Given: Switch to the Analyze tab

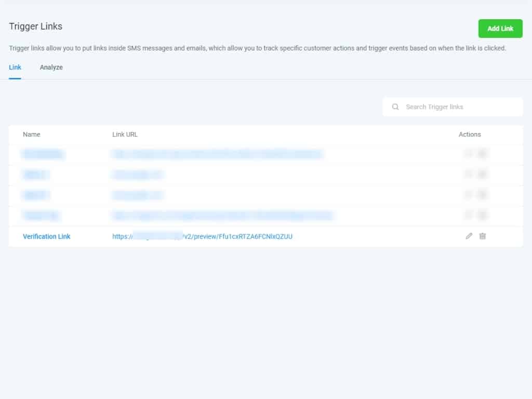Looking at the screenshot, I should tap(51, 68).
